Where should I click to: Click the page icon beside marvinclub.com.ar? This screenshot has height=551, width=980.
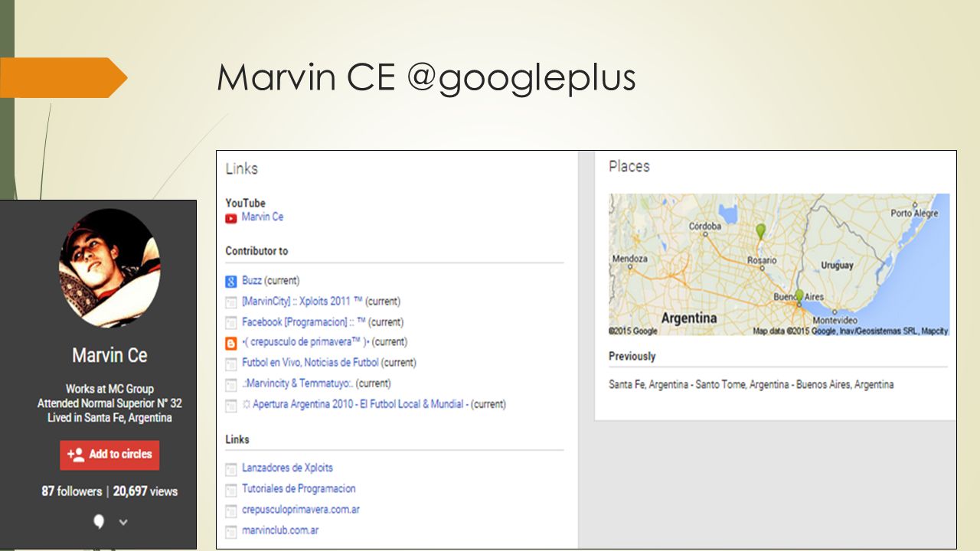pos(231,531)
